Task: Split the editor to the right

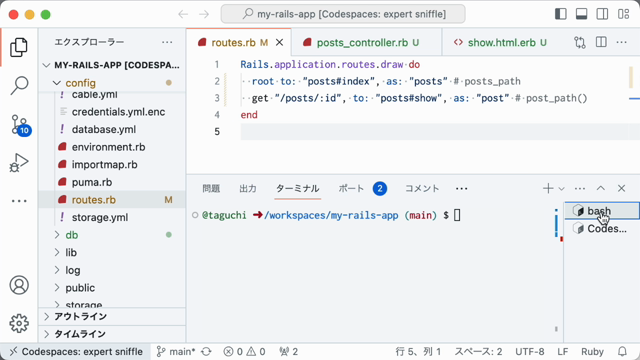Action: 601,42
